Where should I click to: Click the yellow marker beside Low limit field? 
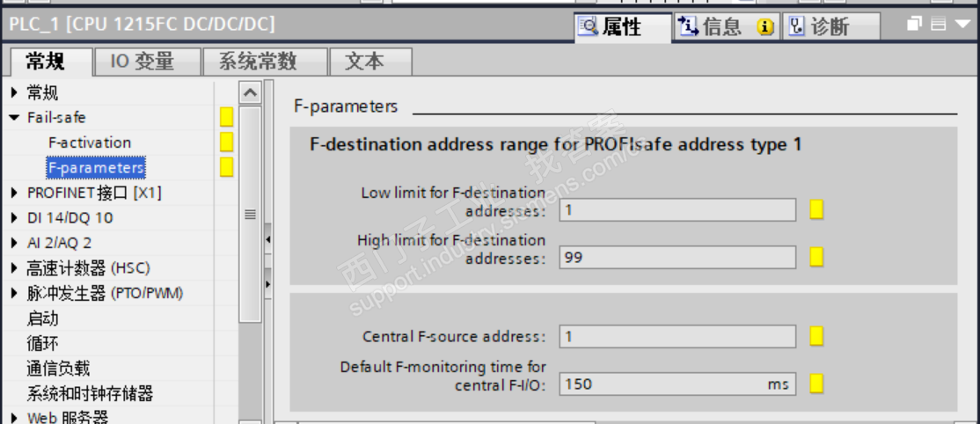point(816,210)
